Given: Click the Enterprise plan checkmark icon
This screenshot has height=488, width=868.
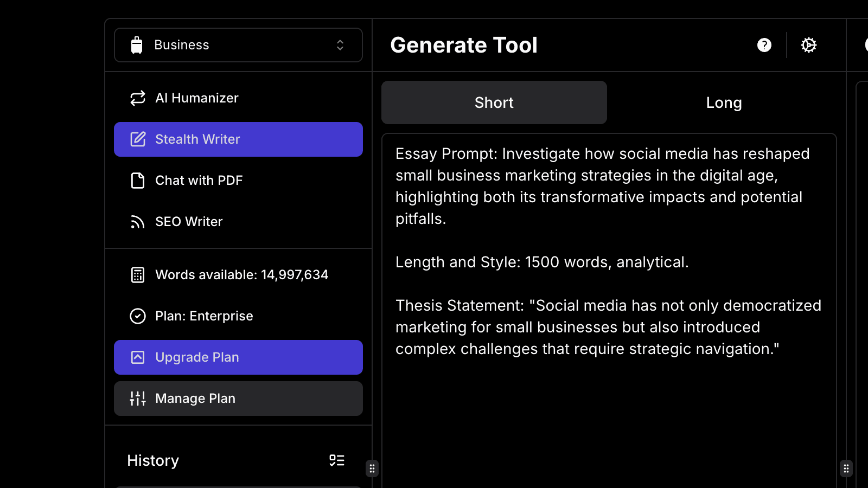Looking at the screenshot, I should tap(137, 316).
